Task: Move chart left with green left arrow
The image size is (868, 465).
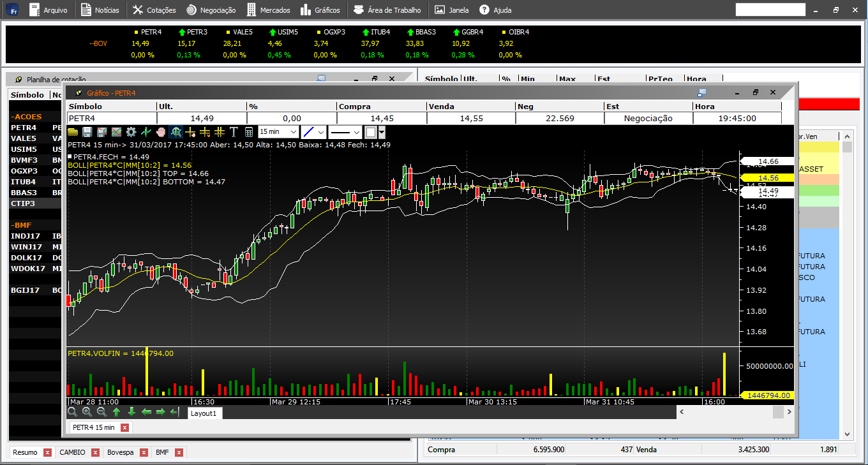Action: click(146, 412)
